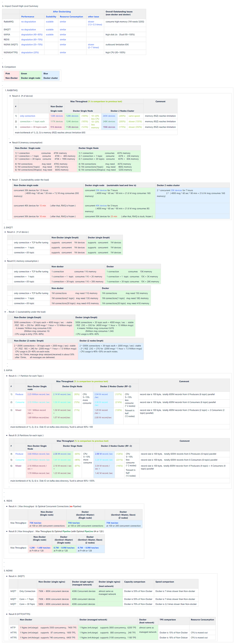Click 'connection + 30 topics each' row label
The width and height of the screenshot is (234, 644).
[x=33, y=127]
